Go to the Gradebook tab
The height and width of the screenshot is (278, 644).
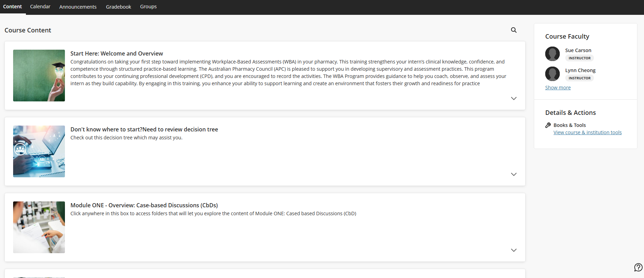tap(118, 7)
